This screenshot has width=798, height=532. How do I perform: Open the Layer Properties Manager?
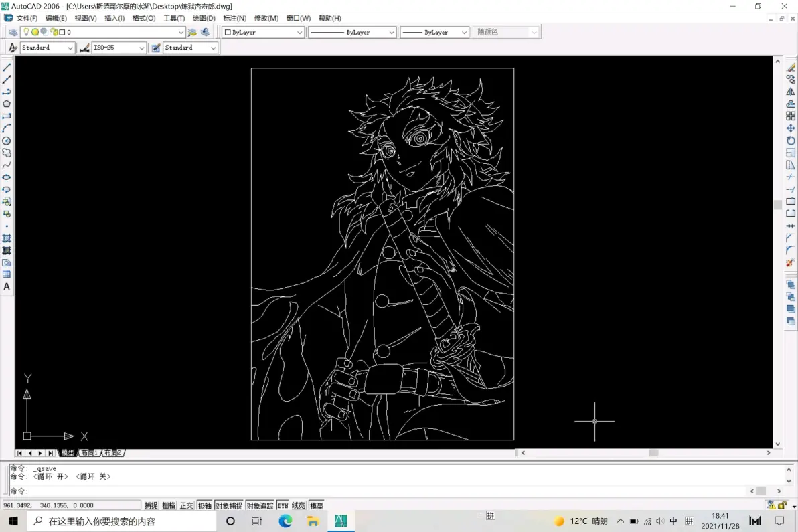[x=13, y=32]
